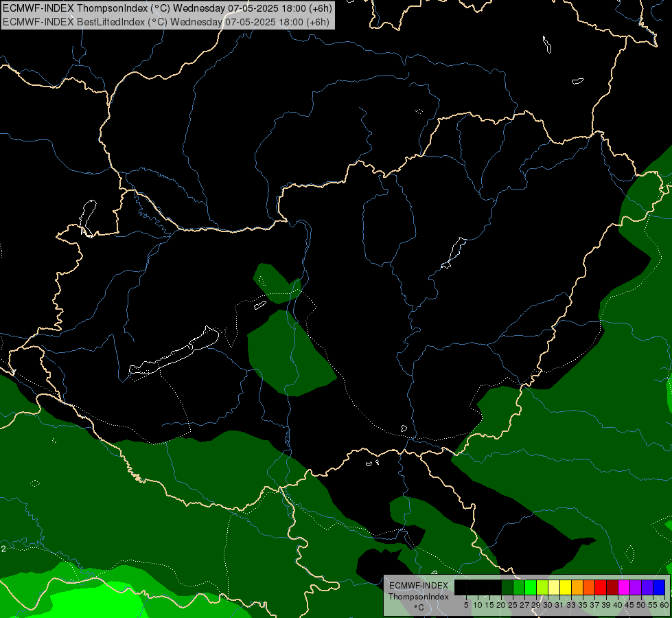Pick the bright red 37-39 legend swatch

(x=601, y=587)
